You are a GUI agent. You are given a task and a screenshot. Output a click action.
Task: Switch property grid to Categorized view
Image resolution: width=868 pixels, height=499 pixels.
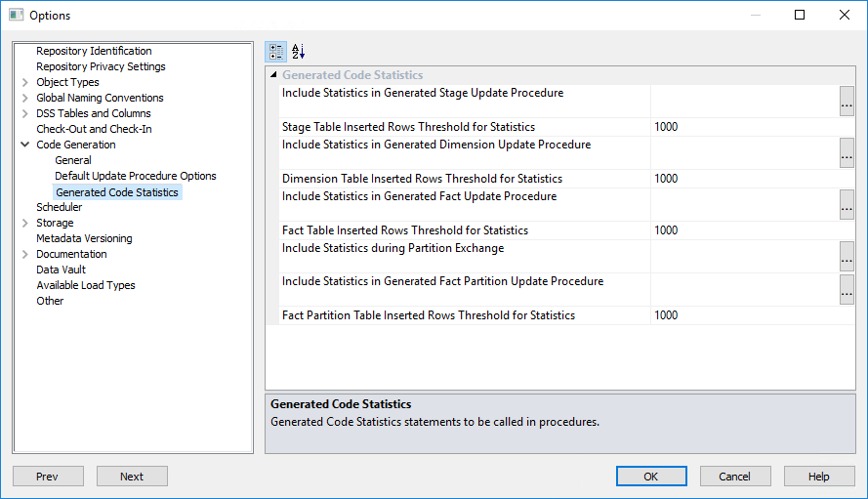276,52
